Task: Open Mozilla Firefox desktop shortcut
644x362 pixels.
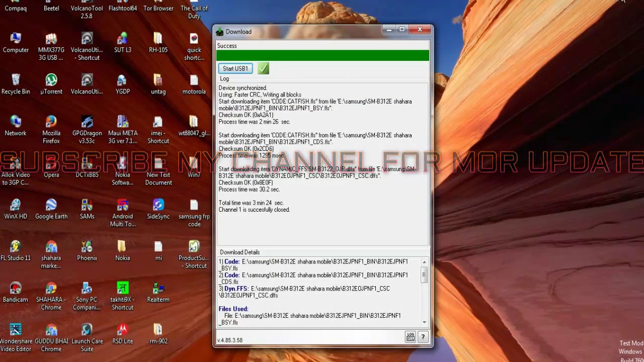Action: pos(51,130)
